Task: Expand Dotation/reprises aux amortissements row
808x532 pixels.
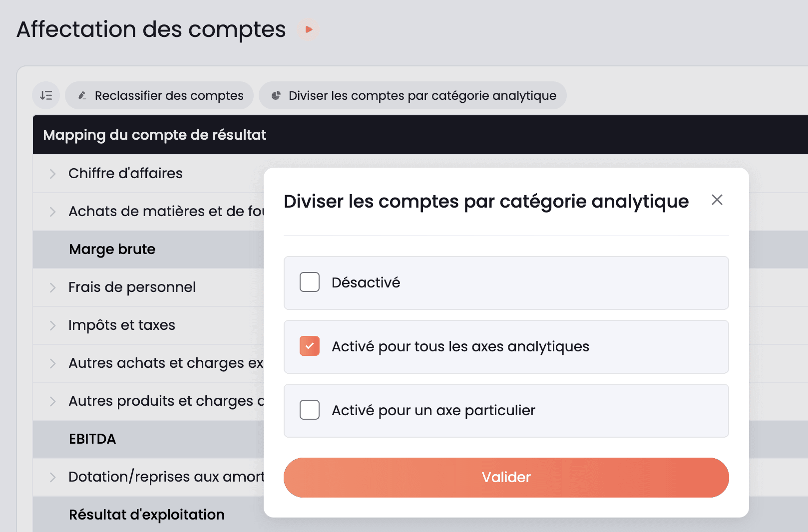Action: [x=52, y=477]
